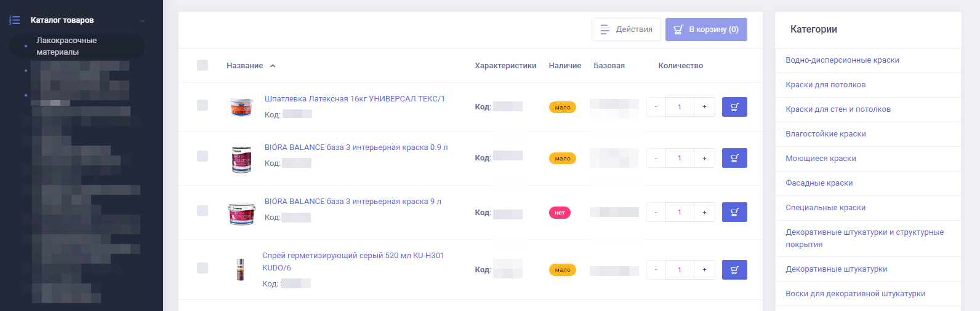The width and height of the screenshot is (980, 311).
Task: Select checkbox for BIORA BALANCE 0.9 л
Action: [203, 156]
